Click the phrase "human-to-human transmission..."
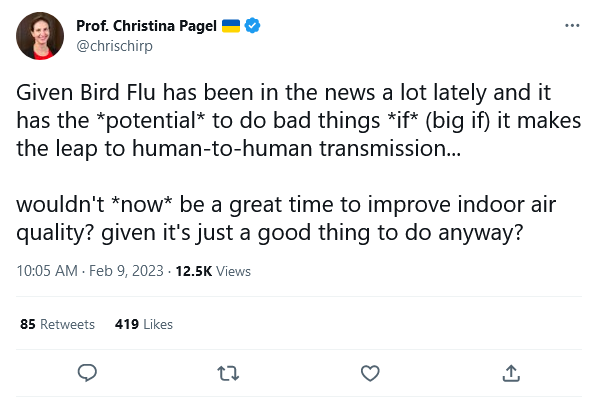 click(296, 148)
